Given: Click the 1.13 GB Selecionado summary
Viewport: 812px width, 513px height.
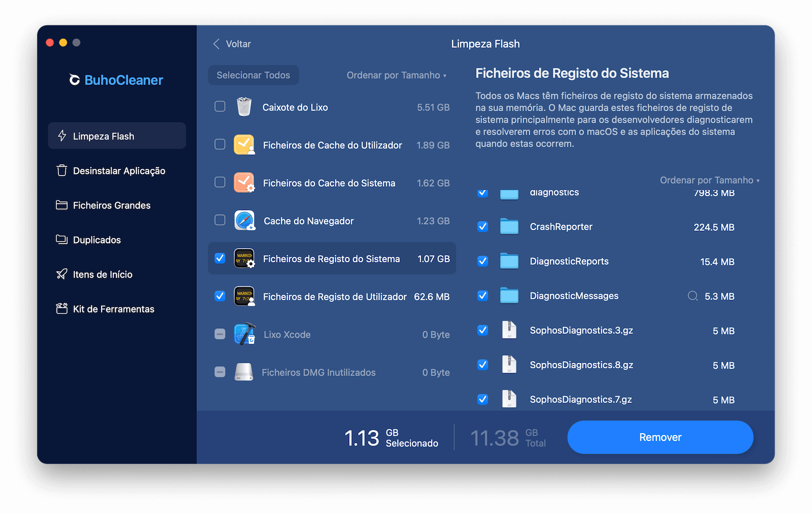Looking at the screenshot, I should click(391, 437).
